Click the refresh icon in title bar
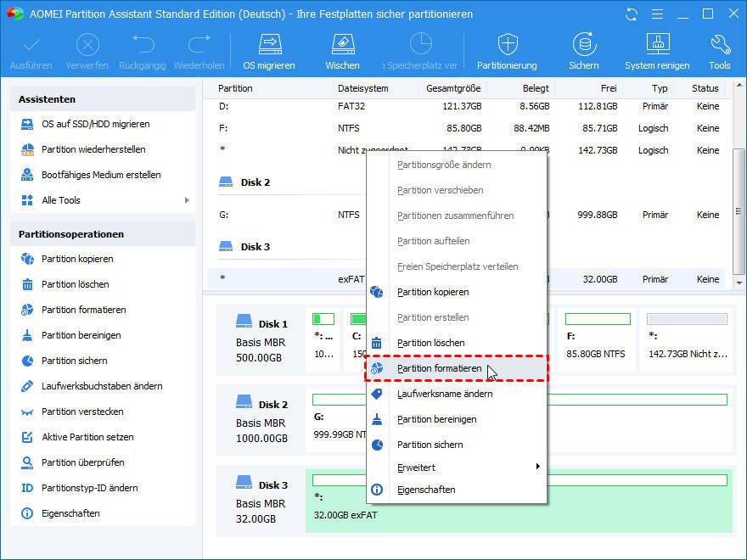This screenshot has width=747, height=560. [x=632, y=14]
